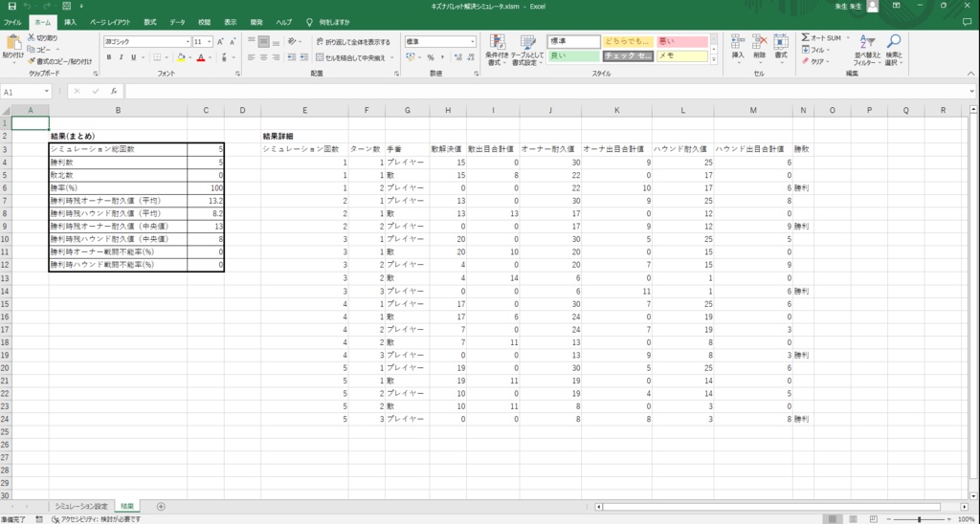980x524 pixels.
Task: Open number format dropdown 標準
Action: (473, 42)
